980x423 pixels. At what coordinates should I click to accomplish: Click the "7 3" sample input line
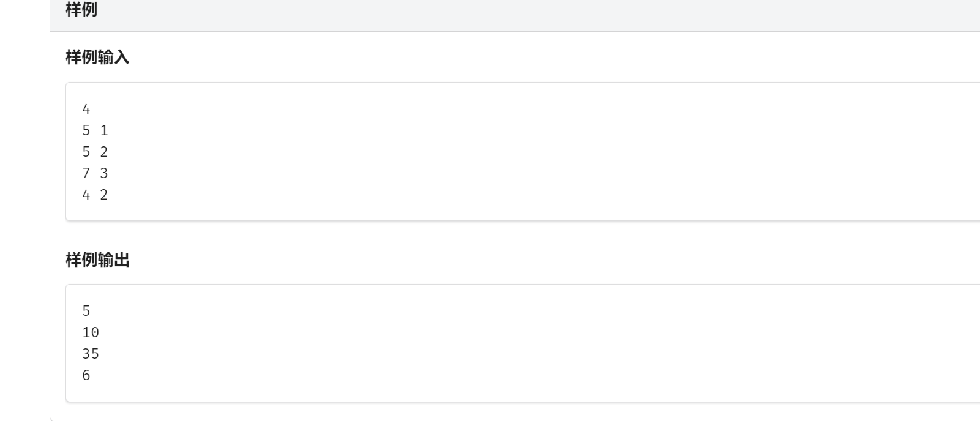point(95,173)
